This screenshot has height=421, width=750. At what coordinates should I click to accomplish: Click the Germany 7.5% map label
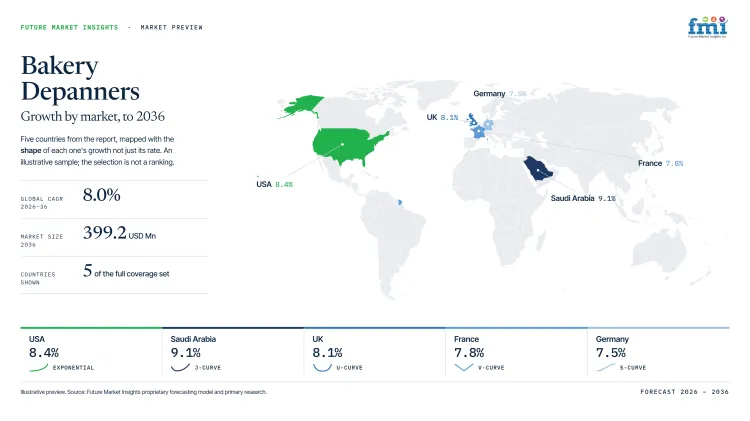coord(499,94)
